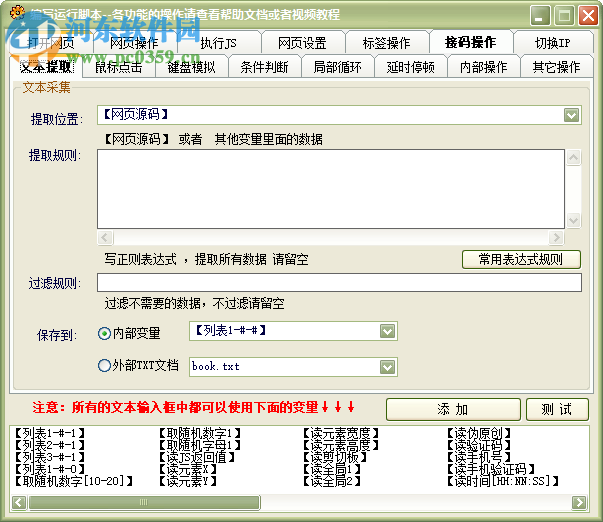Click the application icon in title bar
Screen dimensions: 603x522
click(x=17, y=13)
